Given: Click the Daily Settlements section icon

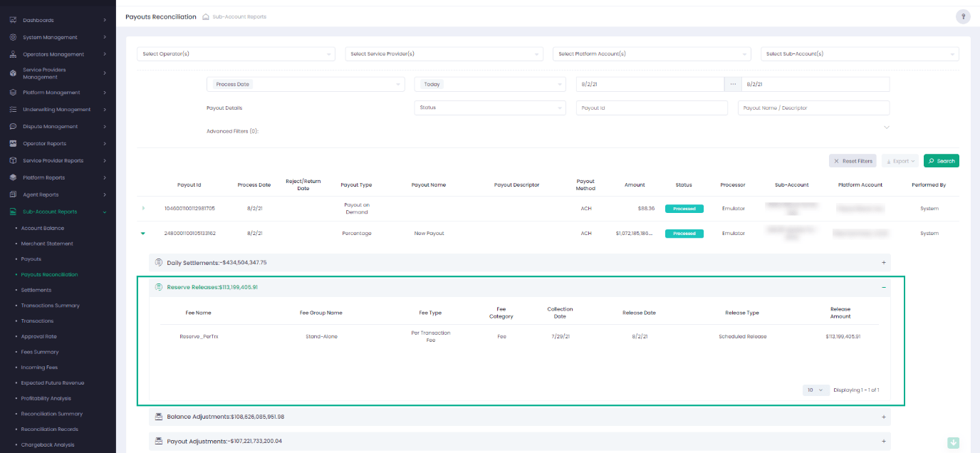Looking at the screenshot, I should (159, 262).
